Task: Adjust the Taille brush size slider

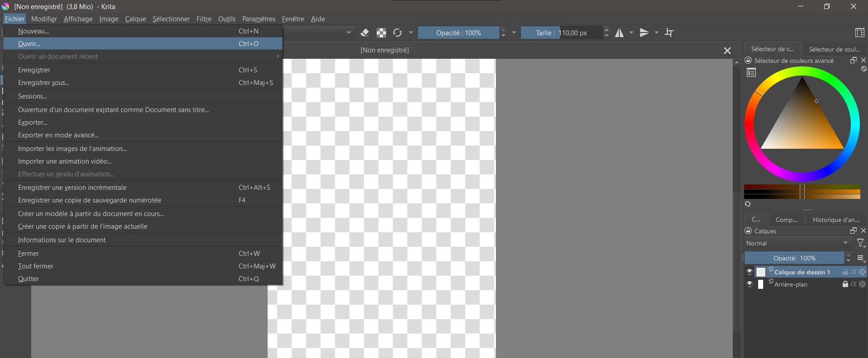Action: pos(561,33)
